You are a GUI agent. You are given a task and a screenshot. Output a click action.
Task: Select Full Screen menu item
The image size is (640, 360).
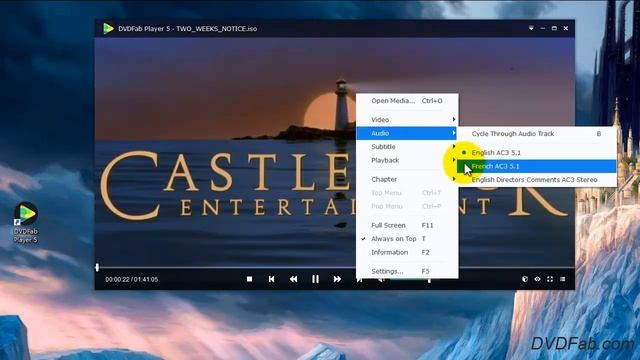407,225
